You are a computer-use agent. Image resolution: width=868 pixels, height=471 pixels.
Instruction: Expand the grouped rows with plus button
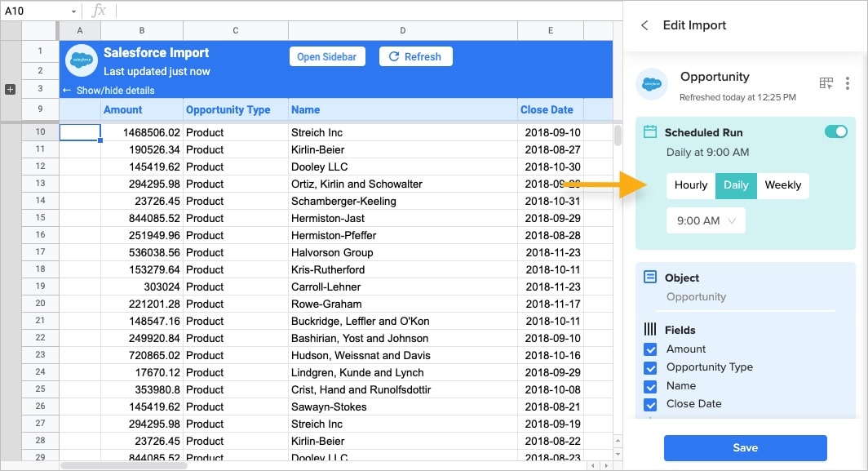tap(11, 89)
